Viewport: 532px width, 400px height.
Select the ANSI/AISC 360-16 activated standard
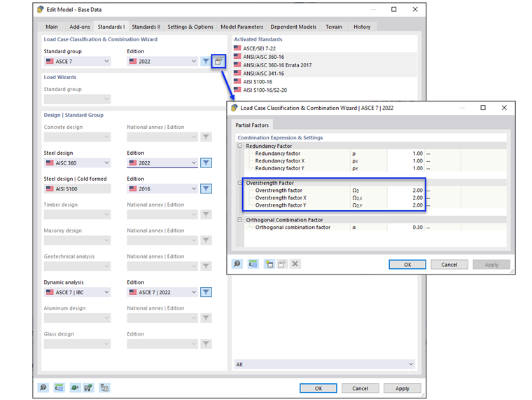pos(324,57)
